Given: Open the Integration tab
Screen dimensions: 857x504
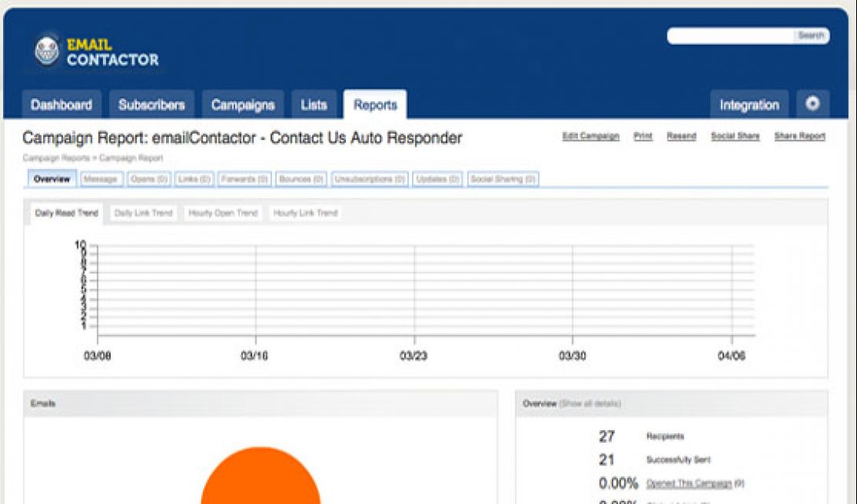Looking at the screenshot, I should [748, 105].
